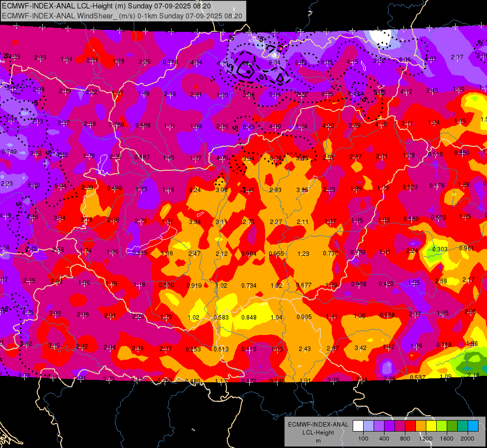
Task: Pick the deep purple legend swatch
Action: pos(390,426)
